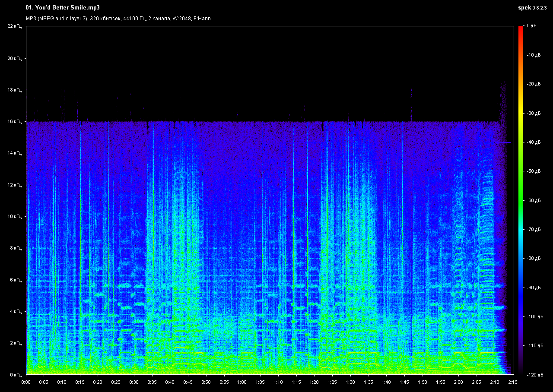Select the 0:00 time axis marker
The width and height of the screenshot is (553, 392).
pos(26,382)
